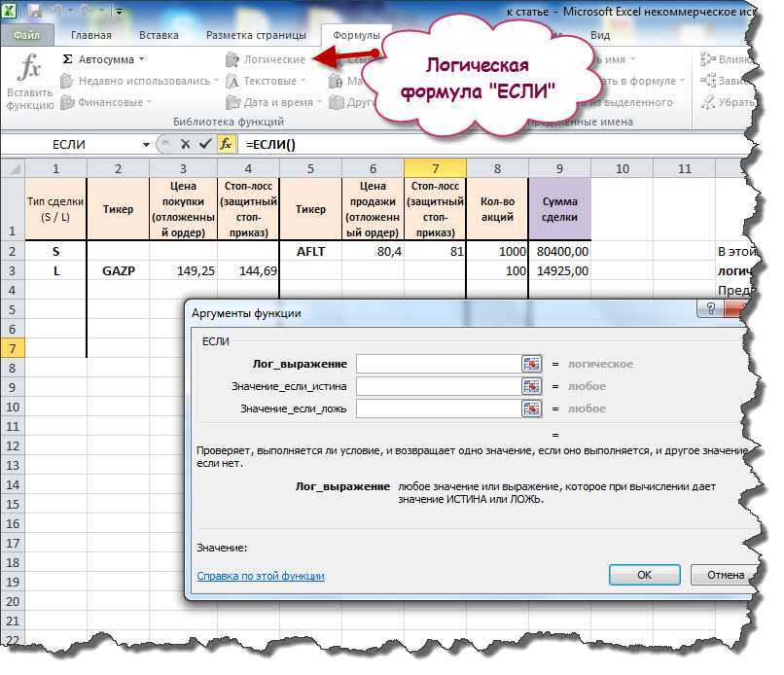Open Quick Access Toolbar customize dropdown

[119, 11]
